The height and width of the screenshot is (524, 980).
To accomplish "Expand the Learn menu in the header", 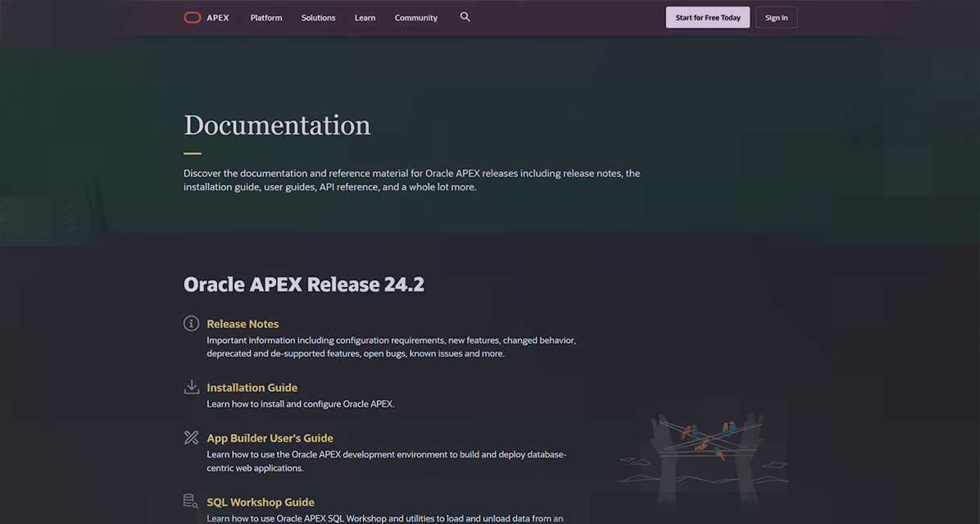I will pos(365,18).
